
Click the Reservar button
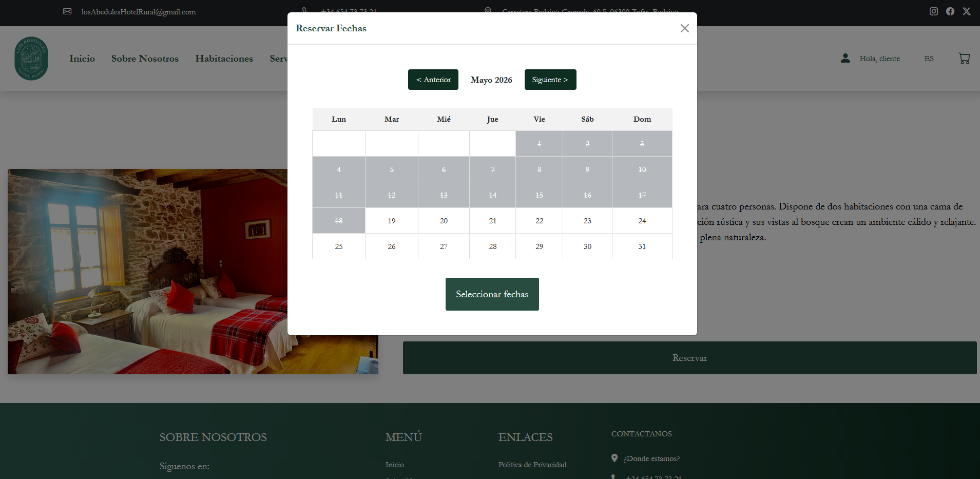tap(689, 358)
